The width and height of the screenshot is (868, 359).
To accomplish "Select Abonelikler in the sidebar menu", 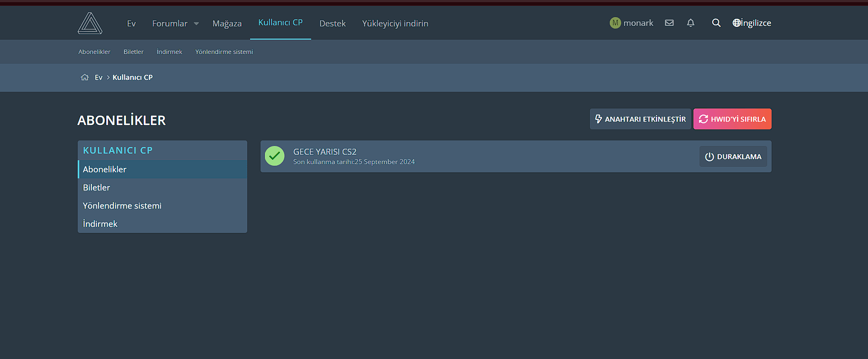I will 162,169.
